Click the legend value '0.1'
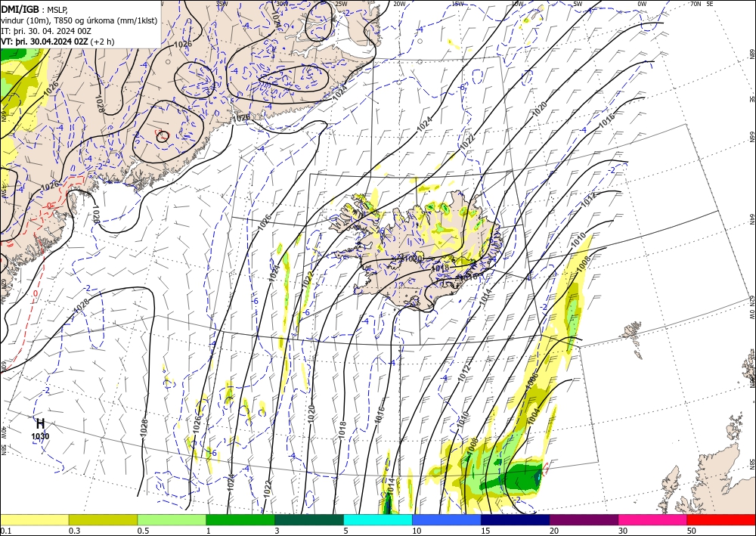Image resolution: width=756 pixels, height=536 pixels. click(x=5, y=531)
